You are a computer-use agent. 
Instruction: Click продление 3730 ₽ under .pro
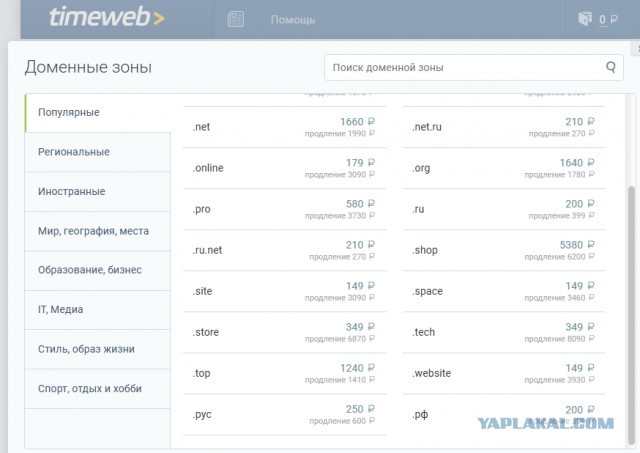[x=340, y=216]
